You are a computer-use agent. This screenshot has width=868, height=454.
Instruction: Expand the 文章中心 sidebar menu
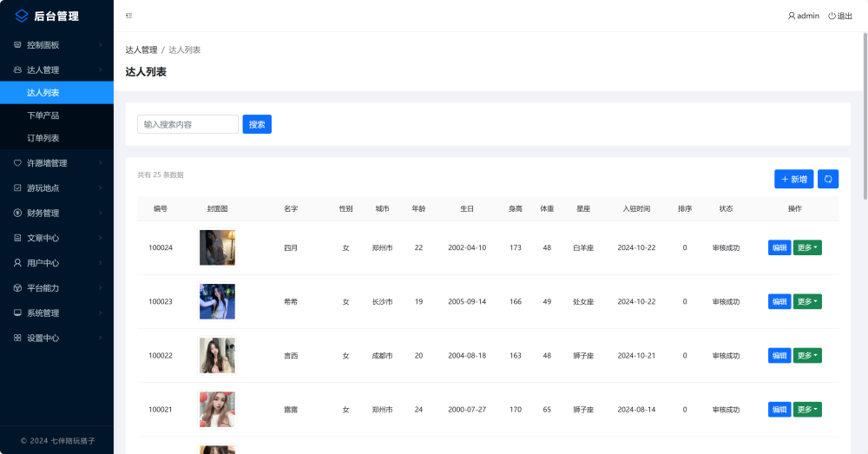(56, 238)
